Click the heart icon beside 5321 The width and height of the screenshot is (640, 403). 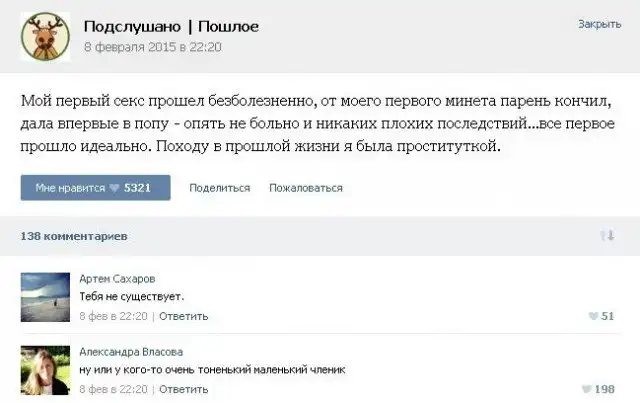114,188
